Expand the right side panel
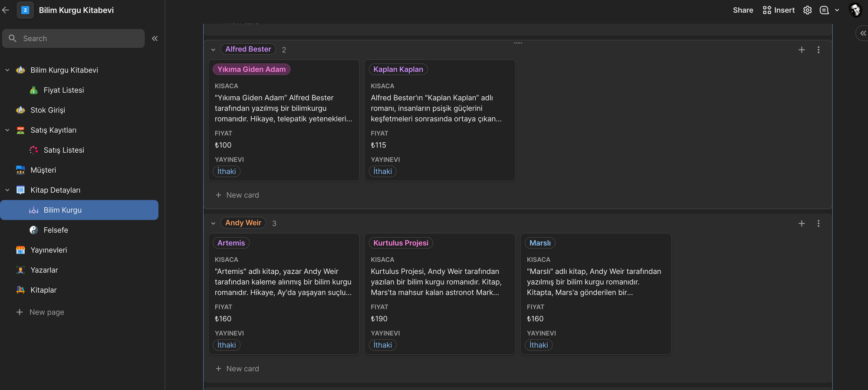The image size is (868, 390). 862,33
